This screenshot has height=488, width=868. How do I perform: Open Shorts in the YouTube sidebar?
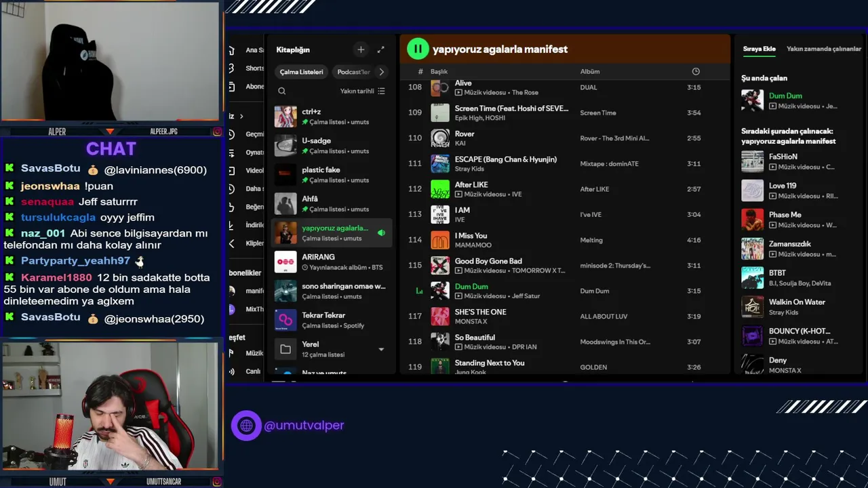pyautogui.click(x=254, y=68)
